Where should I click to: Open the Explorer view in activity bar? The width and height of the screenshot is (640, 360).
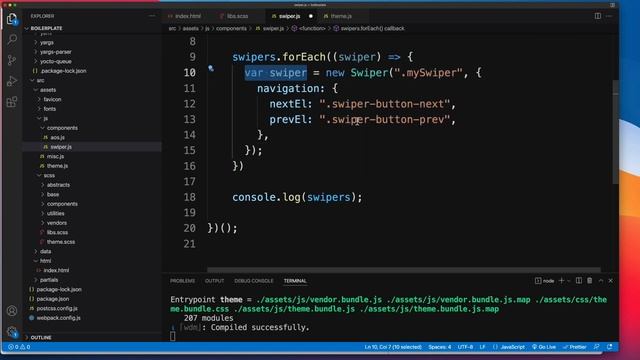coord(12,19)
